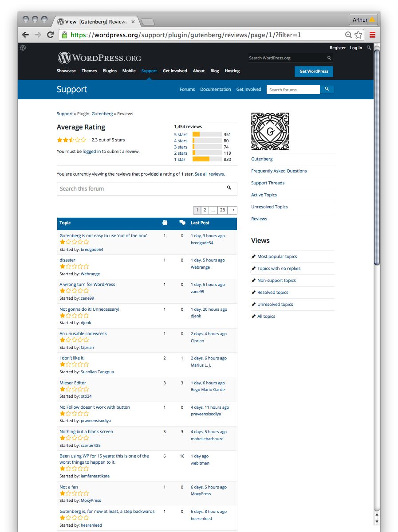Click the Get WordPress button

click(314, 71)
